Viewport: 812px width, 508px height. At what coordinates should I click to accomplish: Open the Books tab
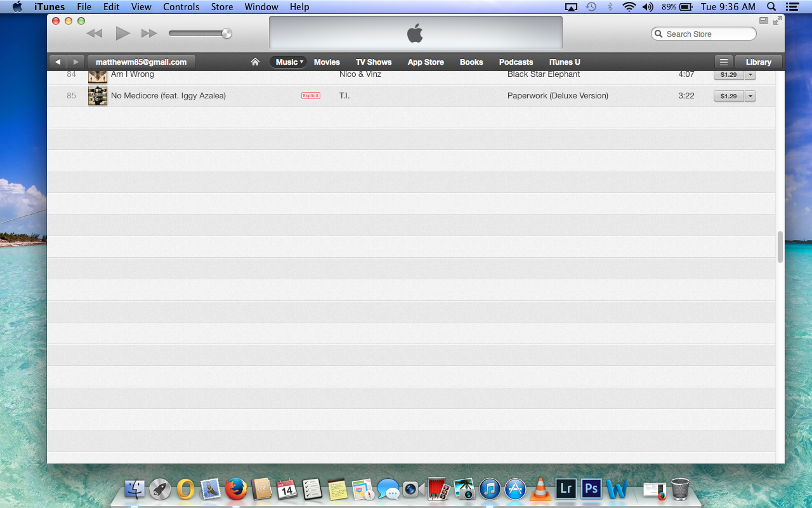point(471,62)
